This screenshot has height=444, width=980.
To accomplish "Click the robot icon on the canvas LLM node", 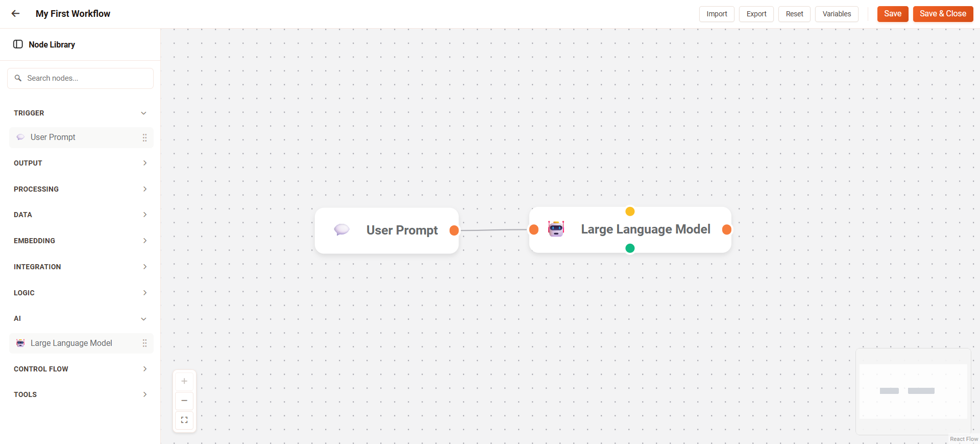I will pos(556,229).
